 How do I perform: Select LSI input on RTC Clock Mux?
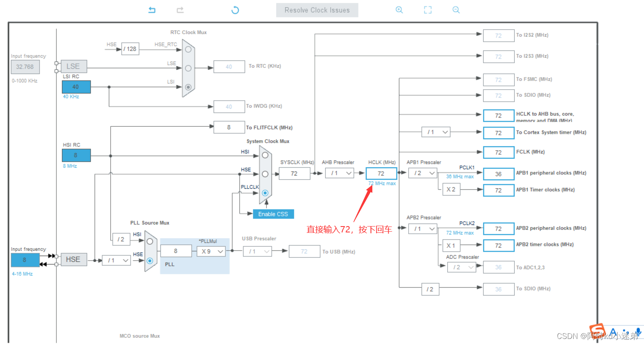tap(188, 87)
